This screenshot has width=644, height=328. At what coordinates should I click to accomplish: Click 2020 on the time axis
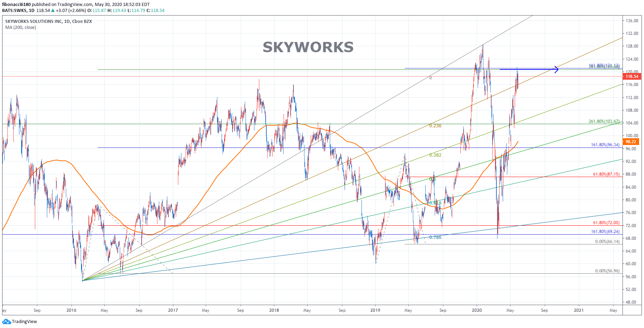coord(476,311)
